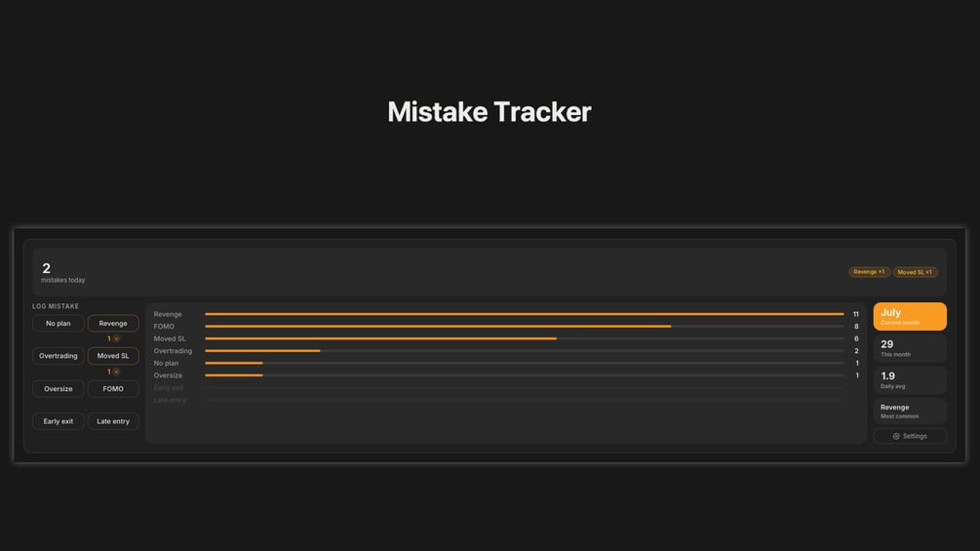Open the July current month card
This screenshot has width=980, height=551.
[x=910, y=317]
